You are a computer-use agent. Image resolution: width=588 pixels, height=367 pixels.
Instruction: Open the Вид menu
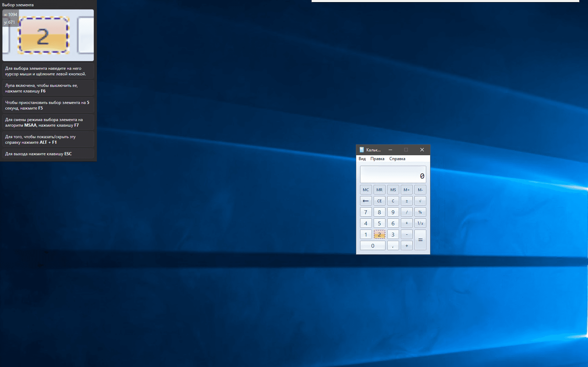(x=362, y=159)
